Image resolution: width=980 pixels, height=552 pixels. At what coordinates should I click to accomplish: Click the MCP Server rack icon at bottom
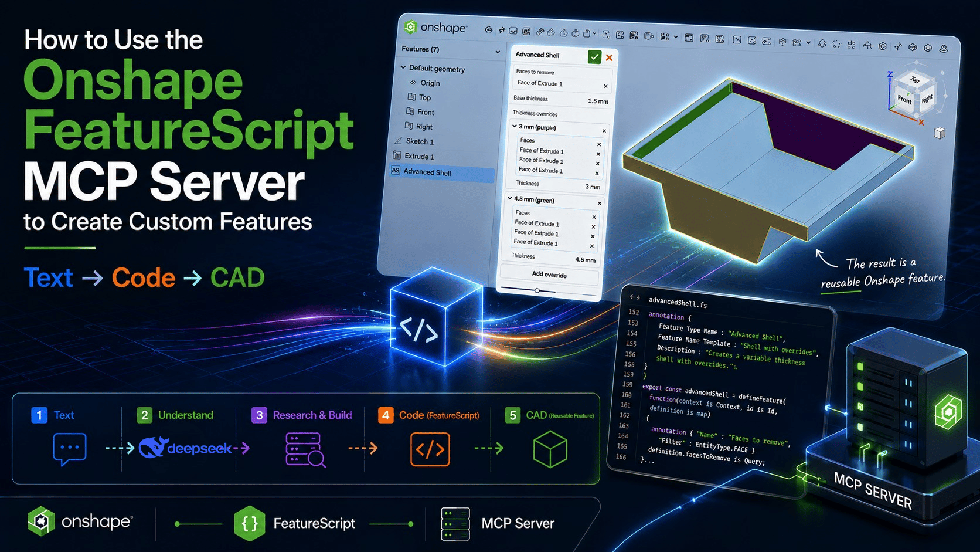(455, 524)
